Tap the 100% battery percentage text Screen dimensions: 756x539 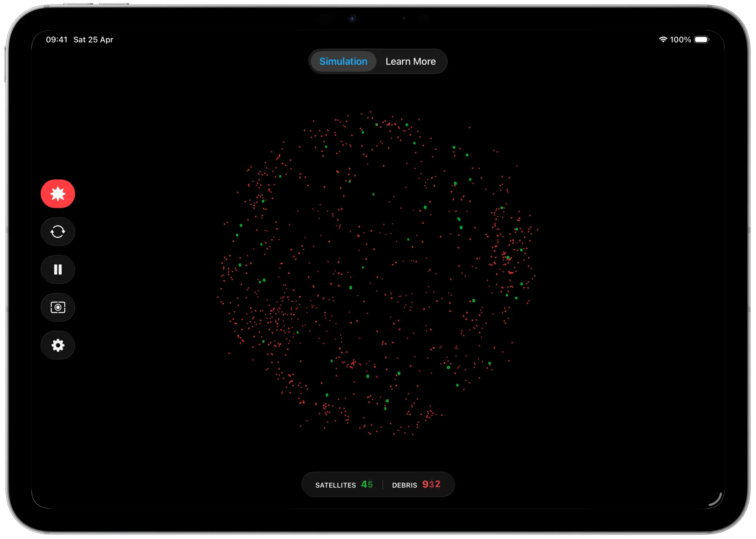pos(680,39)
